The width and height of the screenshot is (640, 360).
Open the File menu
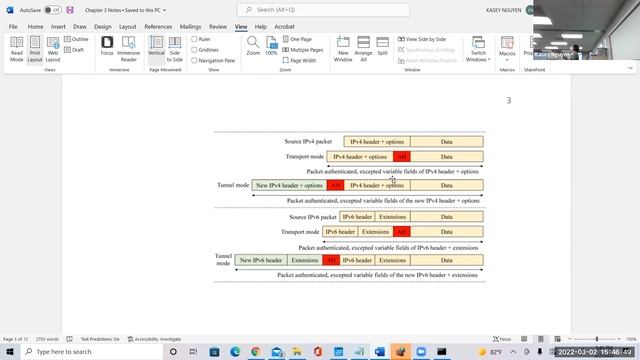pos(13,27)
